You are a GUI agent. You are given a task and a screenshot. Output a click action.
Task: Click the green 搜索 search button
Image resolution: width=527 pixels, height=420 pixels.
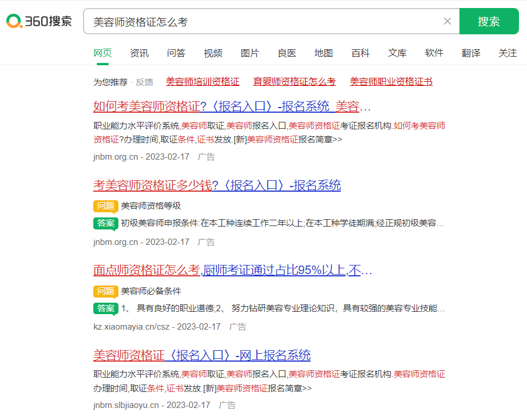click(x=489, y=21)
